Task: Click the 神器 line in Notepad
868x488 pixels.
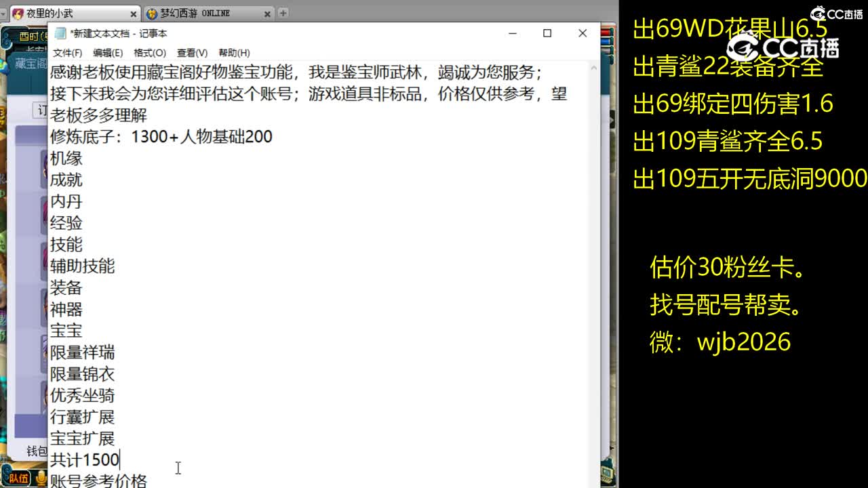Action: click(66, 310)
